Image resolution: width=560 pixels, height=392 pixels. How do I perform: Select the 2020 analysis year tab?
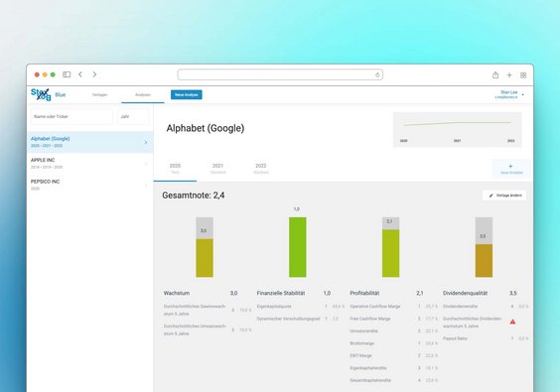[x=175, y=169]
